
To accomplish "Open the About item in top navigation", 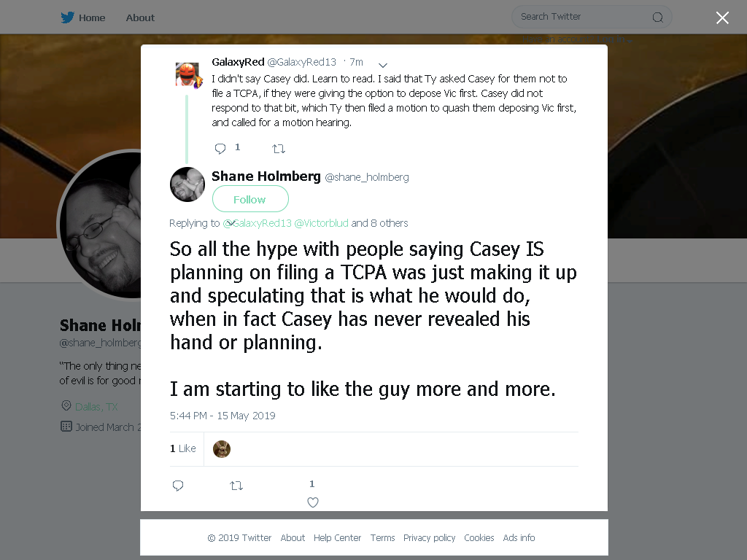I will pos(140,17).
